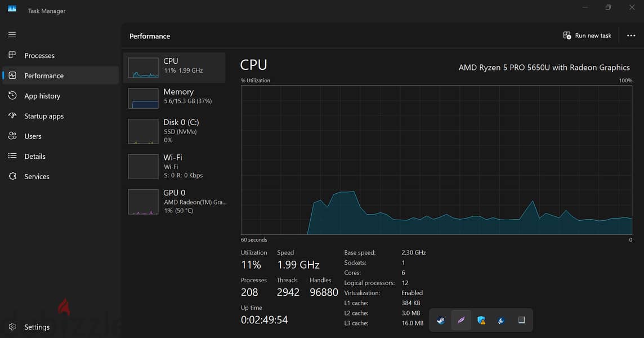The width and height of the screenshot is (644, 338).
Task: Open Windows Security shield with warning
Action: pos(481,320)
